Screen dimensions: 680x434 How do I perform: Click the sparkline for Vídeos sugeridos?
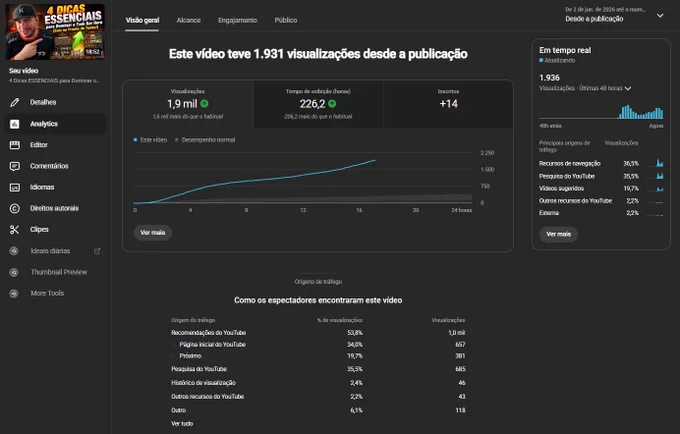click(x=655, y=189)
